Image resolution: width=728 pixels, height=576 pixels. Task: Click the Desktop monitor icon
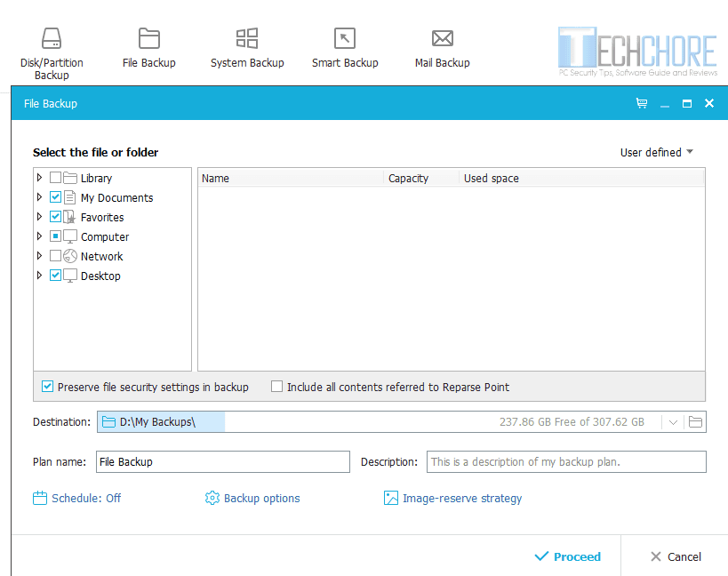(70, 276)
